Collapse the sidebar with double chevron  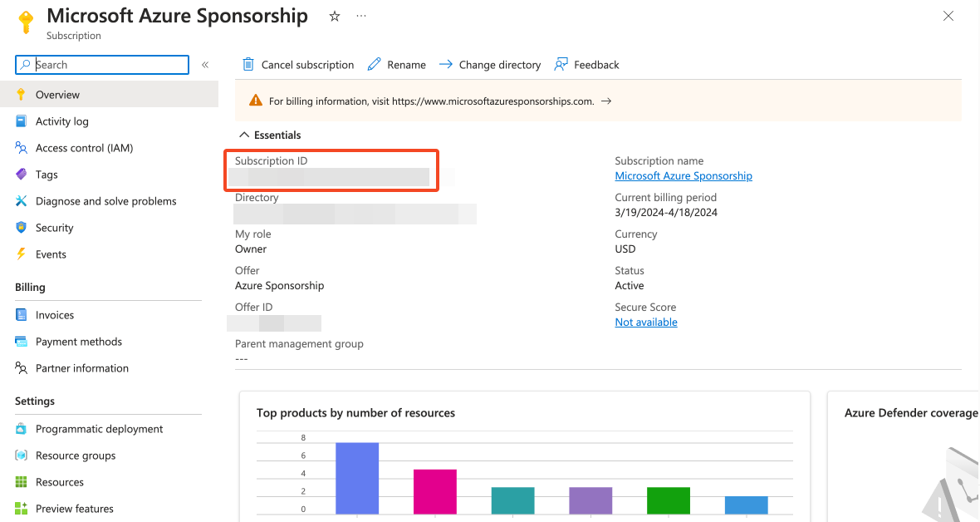205,65
